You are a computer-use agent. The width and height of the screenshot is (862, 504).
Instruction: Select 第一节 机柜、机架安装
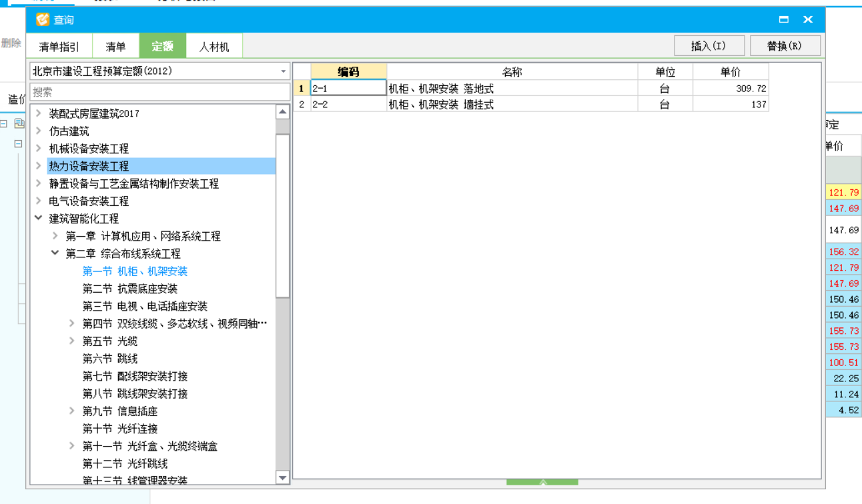click(x=135, y=271)
